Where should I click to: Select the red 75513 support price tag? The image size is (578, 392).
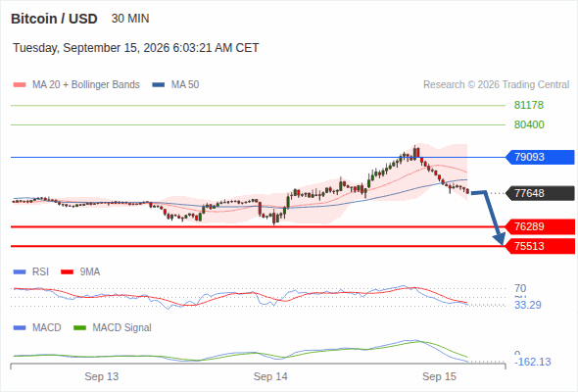click(x=540, y=246)
